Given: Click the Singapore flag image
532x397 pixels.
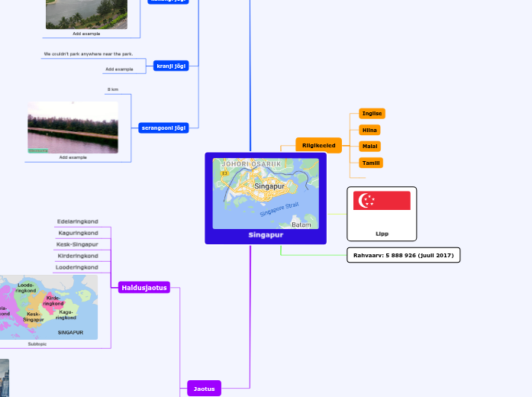Looking at the screenshot, I should tap(382, 201).
